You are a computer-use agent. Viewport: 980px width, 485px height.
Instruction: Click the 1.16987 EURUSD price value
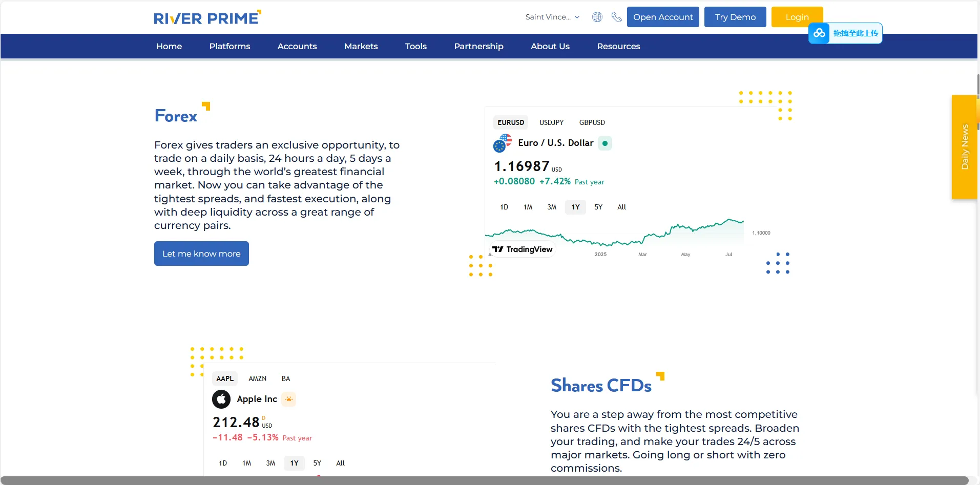tap(522, 166)
